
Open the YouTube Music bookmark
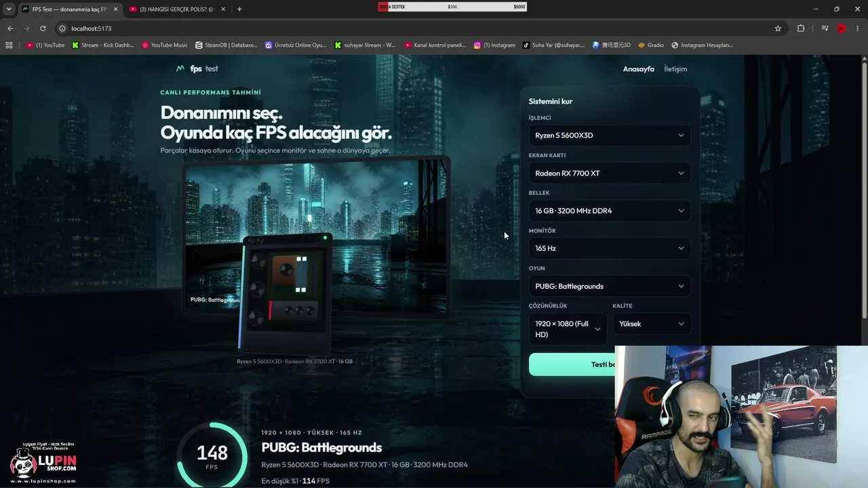tap(165, 45)
